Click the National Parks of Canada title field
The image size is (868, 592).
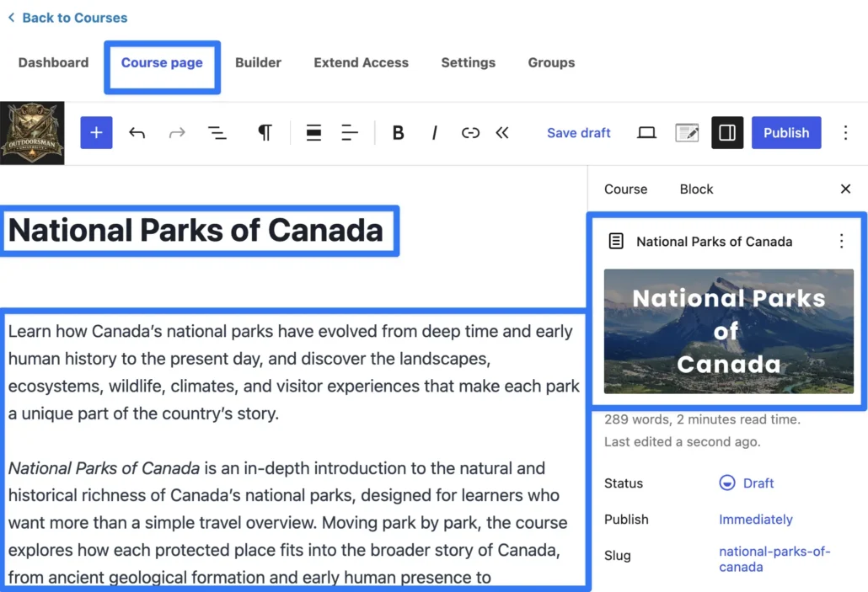pos(196,230)
